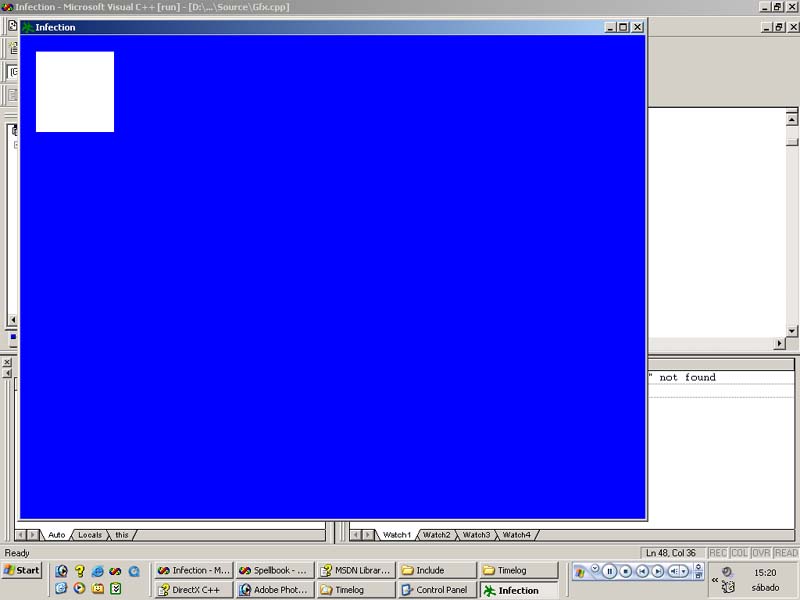Launch Windows Media Player from the quick launch bar

coord(79,588)
